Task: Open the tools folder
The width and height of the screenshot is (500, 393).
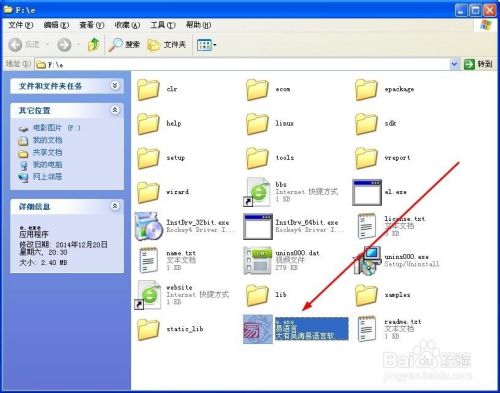Action: [x=257, y=158]
